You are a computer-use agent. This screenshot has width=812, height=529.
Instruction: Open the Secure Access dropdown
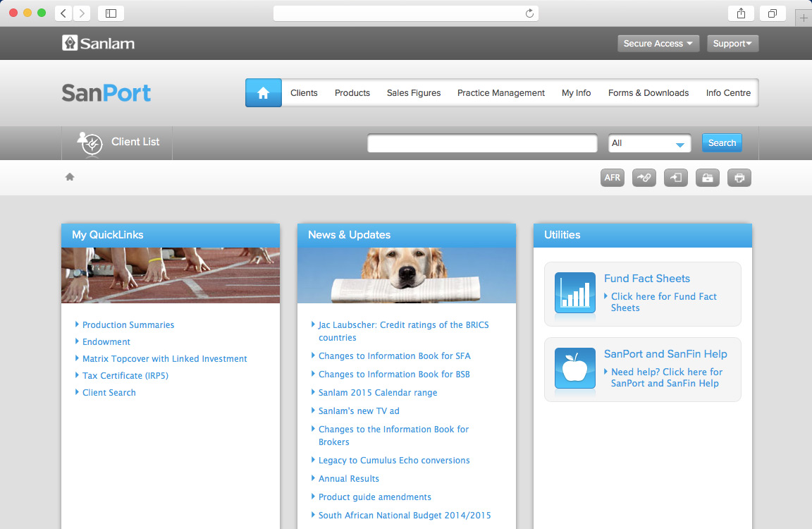[x=658, y=44]
